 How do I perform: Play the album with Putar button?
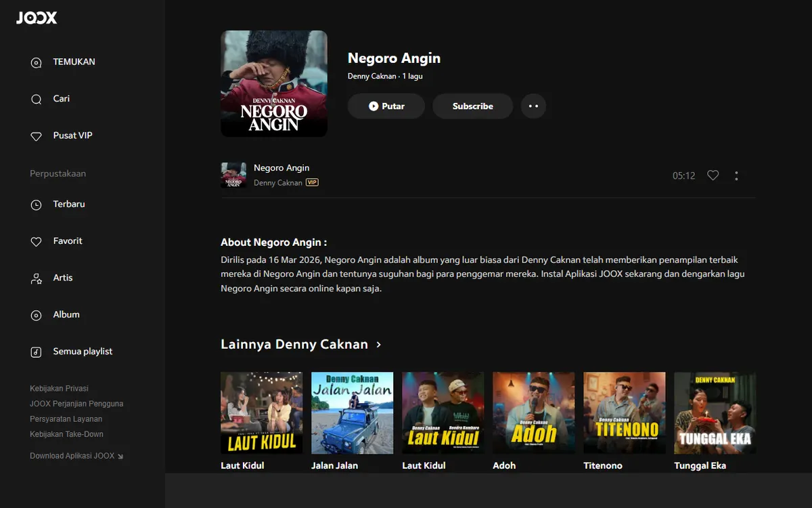(x=386, y=106)
